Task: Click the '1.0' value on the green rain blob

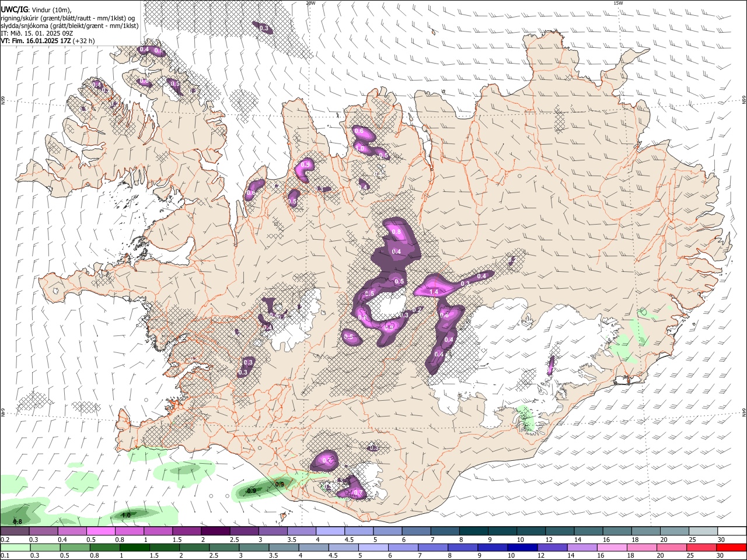Action: [x=126, y=515]
